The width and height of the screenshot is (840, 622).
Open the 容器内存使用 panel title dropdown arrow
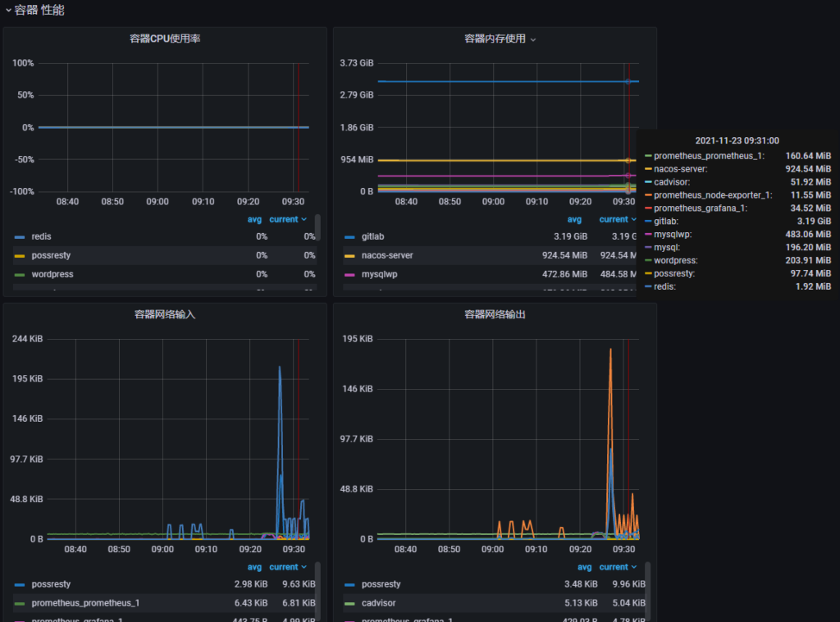click(533, 39)
